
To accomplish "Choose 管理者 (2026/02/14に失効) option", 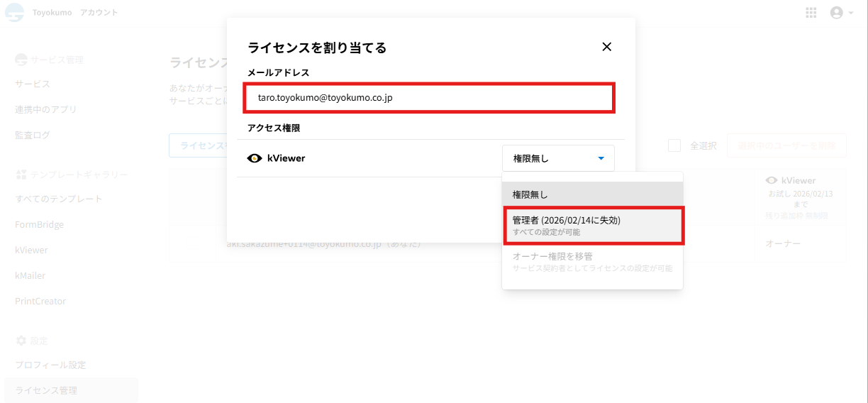I will pyautogui.click(x=592, y=226).
